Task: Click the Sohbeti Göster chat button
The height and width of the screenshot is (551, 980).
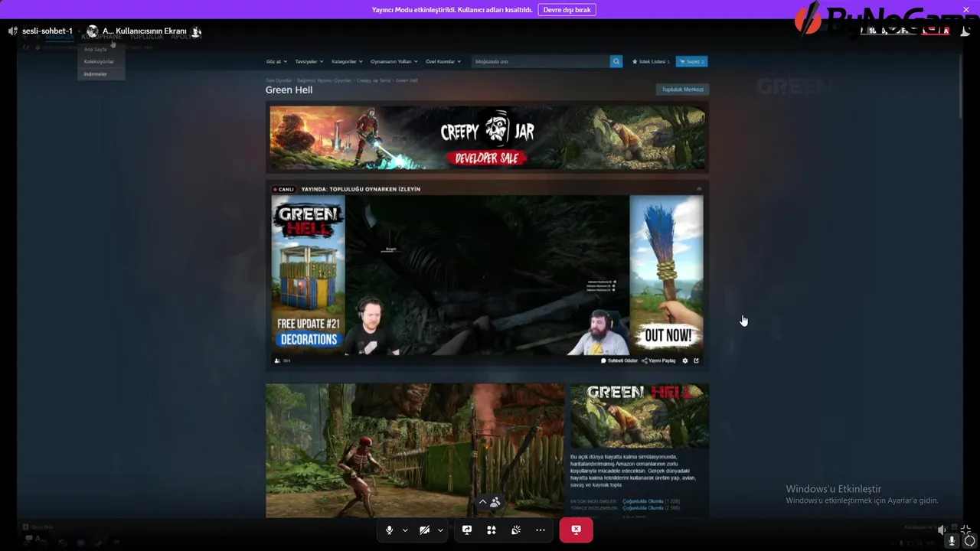Action: [x=619, y=360]
